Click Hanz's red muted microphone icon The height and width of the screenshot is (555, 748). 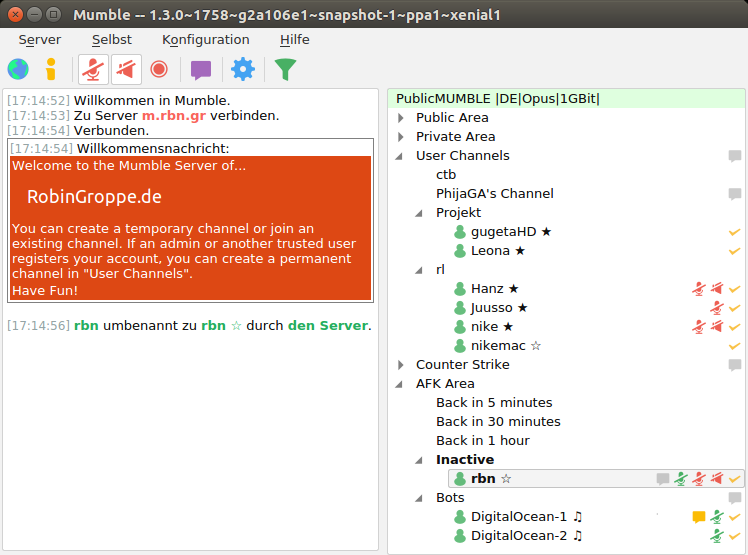[x=699, y=289]
